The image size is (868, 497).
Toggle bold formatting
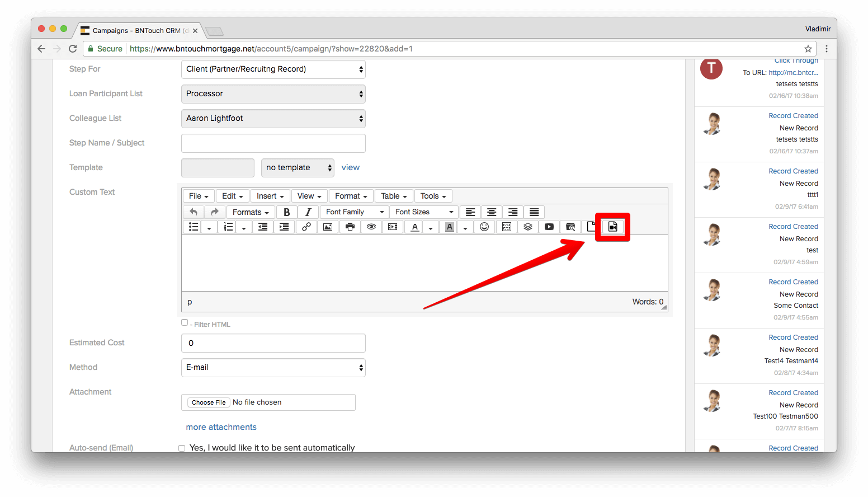click(286, 212)
